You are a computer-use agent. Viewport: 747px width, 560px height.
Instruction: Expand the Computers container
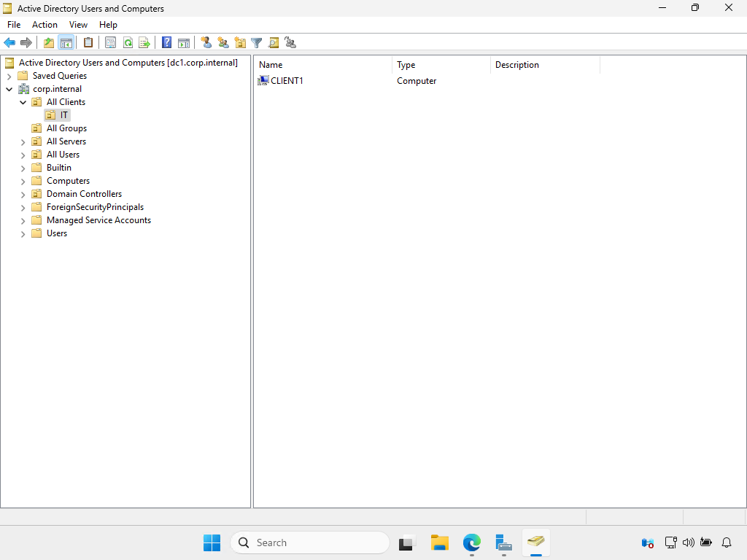pos(23,182)
